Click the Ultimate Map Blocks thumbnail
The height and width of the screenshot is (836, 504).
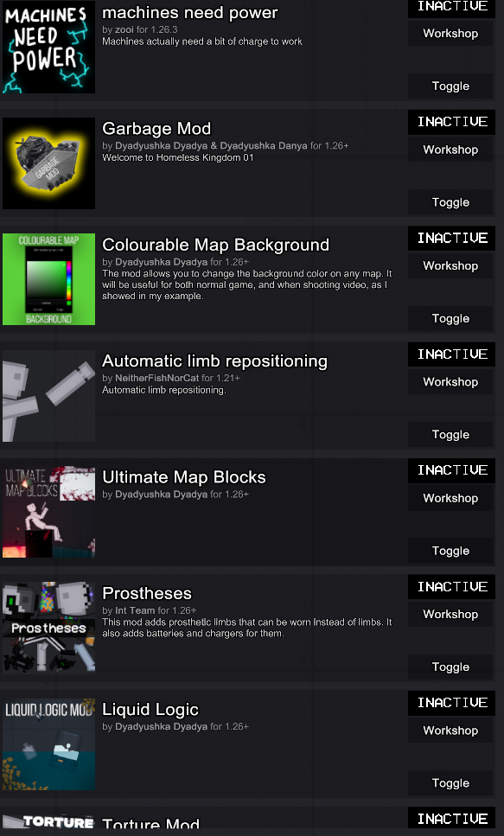tap(48, 511)
